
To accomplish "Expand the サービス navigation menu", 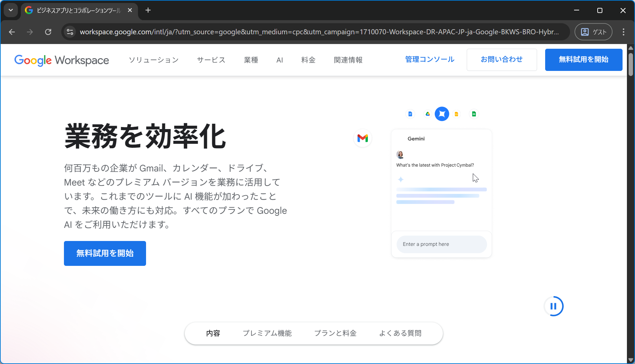I will click(x=211, y=60).
